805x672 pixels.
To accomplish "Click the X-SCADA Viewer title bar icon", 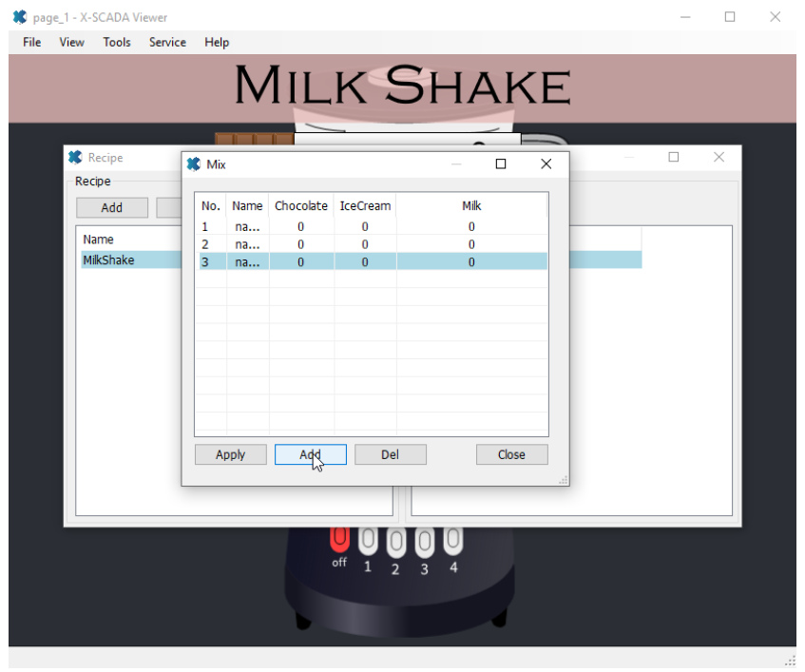I will point(20,17).
